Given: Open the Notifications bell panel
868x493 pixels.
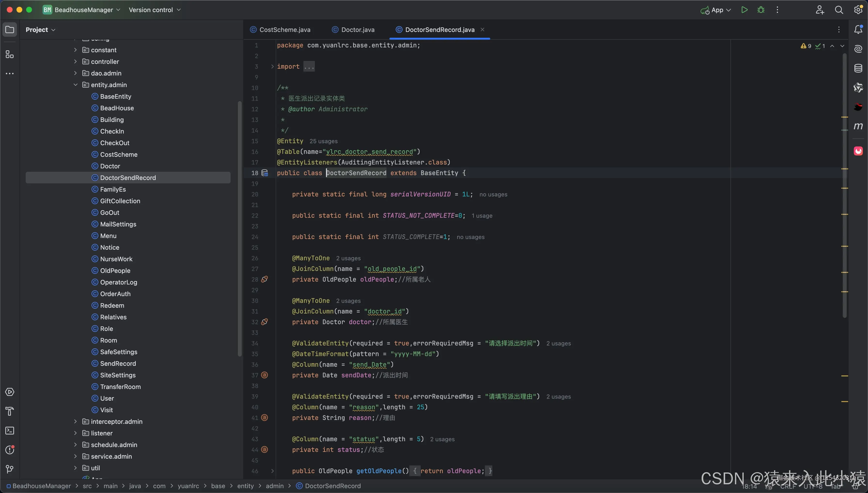Looking at the screenshot, I should (x=858, y=30).
